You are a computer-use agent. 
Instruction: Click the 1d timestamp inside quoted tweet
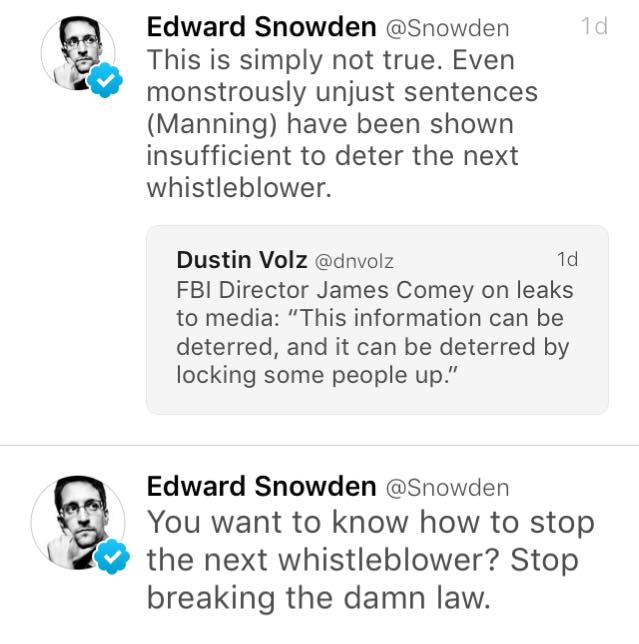click(x=568, y=259)
